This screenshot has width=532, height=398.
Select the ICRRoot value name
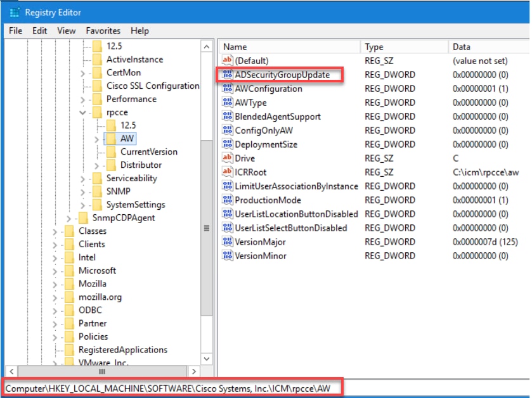[250, 172]
